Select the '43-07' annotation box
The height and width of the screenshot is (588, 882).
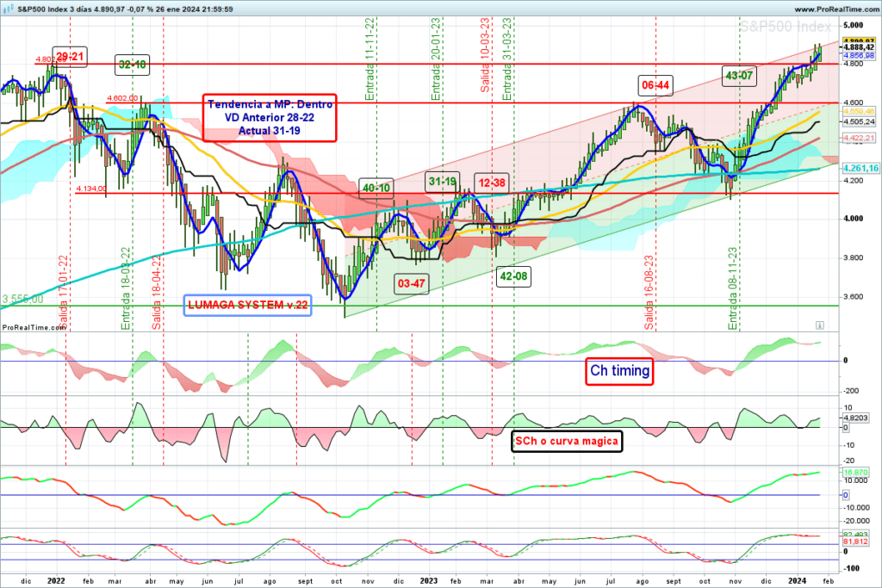point(738,75)
